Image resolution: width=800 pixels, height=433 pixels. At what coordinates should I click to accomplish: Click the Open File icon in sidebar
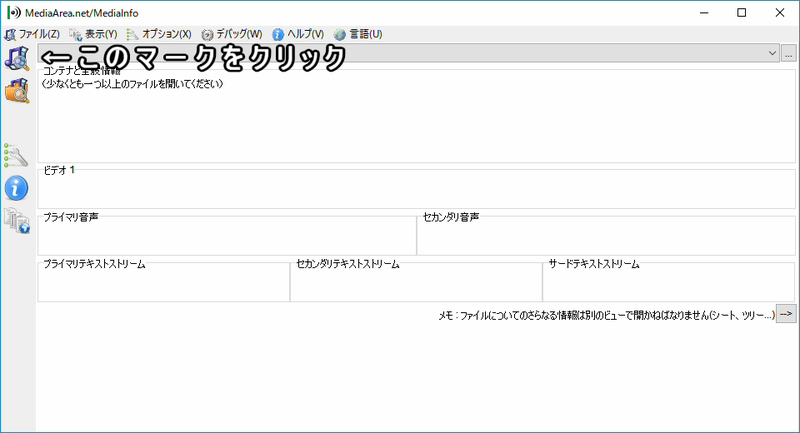tap(17, 57)
